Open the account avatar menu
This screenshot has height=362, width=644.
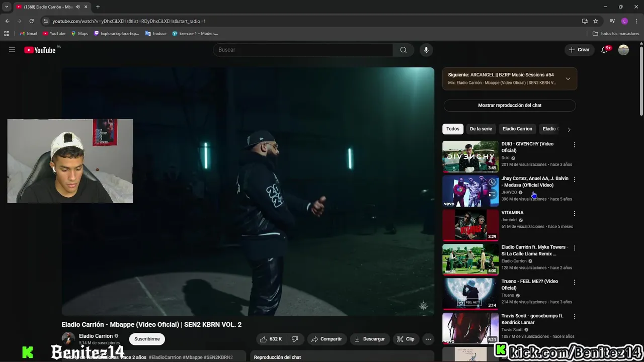pyautogui.click(x=623, y=50)
